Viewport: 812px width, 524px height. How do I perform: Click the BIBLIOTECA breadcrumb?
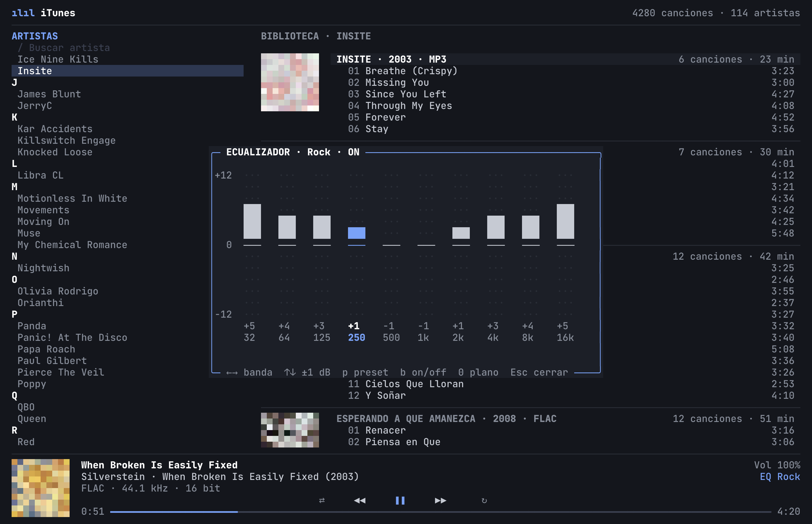290,36
